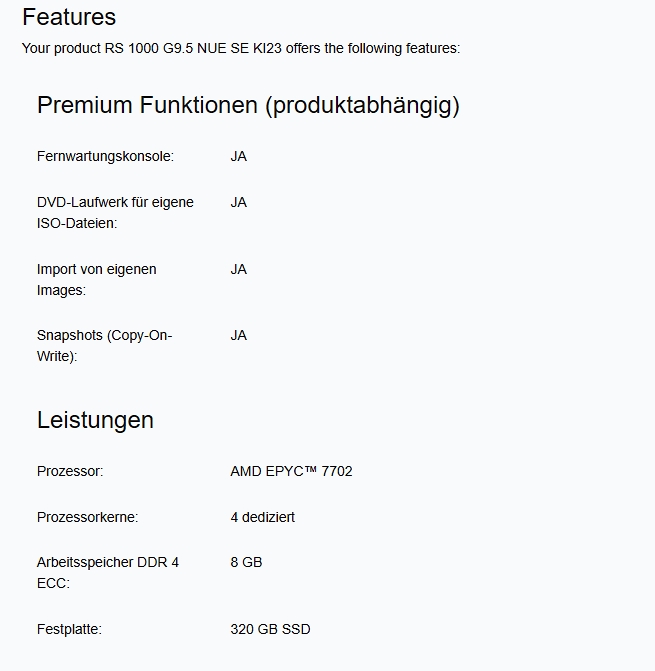Select the Festplatte label
655x671 pixels.
click(69, 629)
